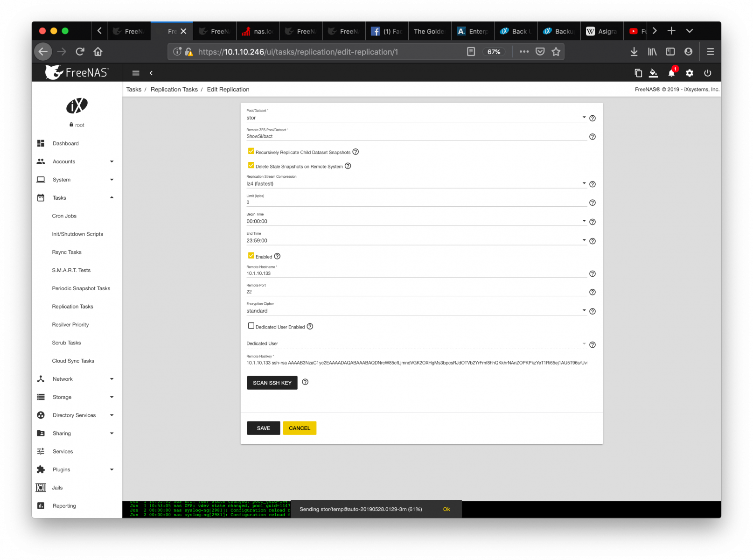Show help for Limit (kbps) field
The height and width of the screenshot is (560, 753).
pos(593,203)
